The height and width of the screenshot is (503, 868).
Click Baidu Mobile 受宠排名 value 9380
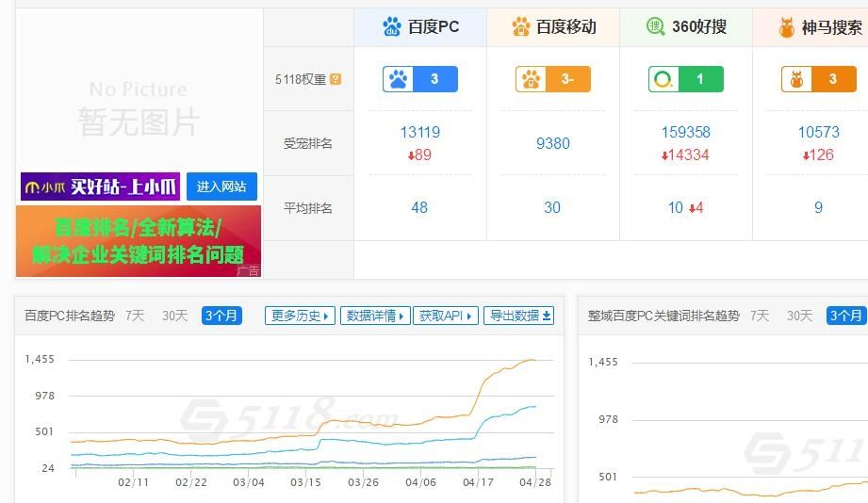coord(553,143)
